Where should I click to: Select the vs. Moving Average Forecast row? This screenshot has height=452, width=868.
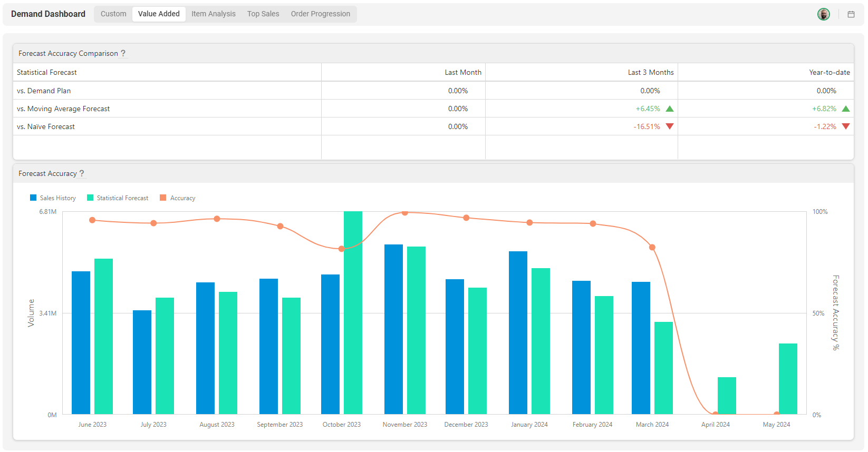pyautogui.click(x=433, y=109)
